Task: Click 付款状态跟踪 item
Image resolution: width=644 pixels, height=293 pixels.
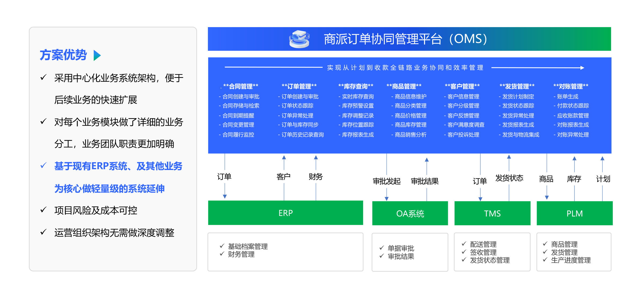Action: 571,106
